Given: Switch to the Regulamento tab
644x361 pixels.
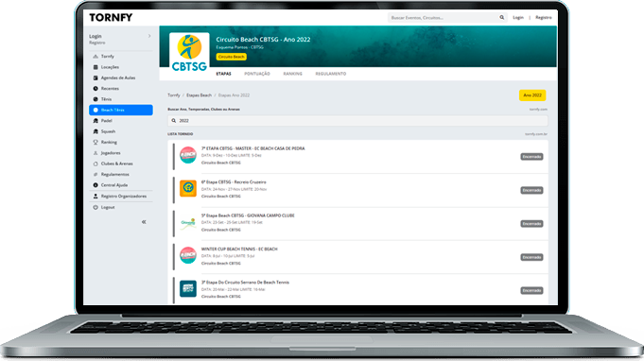Looking at the screenshot, I should click(x=331, y=74).
